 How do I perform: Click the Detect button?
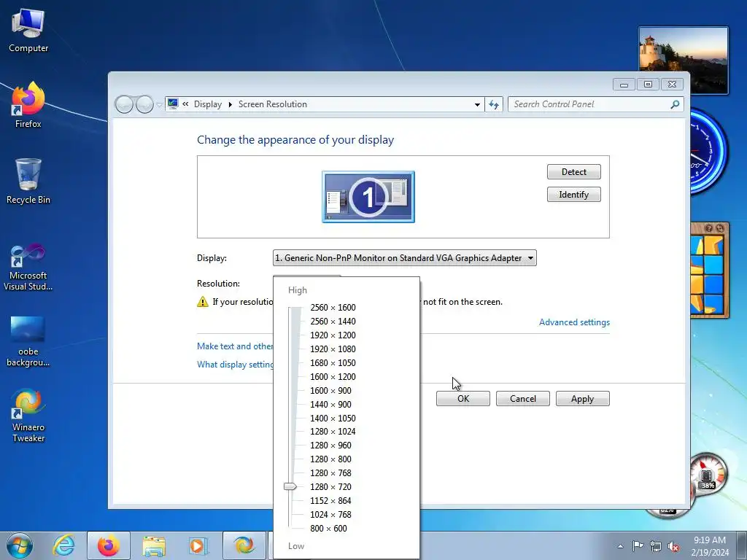573,172
